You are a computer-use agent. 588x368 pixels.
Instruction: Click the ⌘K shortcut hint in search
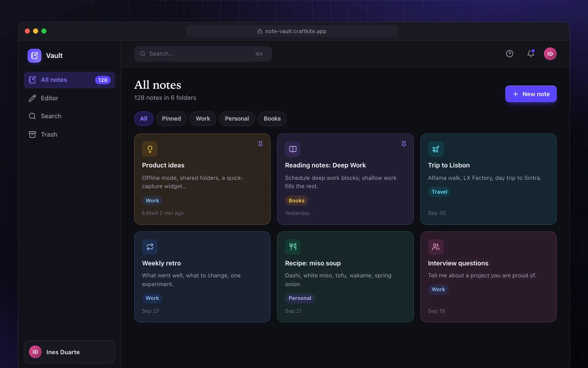coord(259,54)
